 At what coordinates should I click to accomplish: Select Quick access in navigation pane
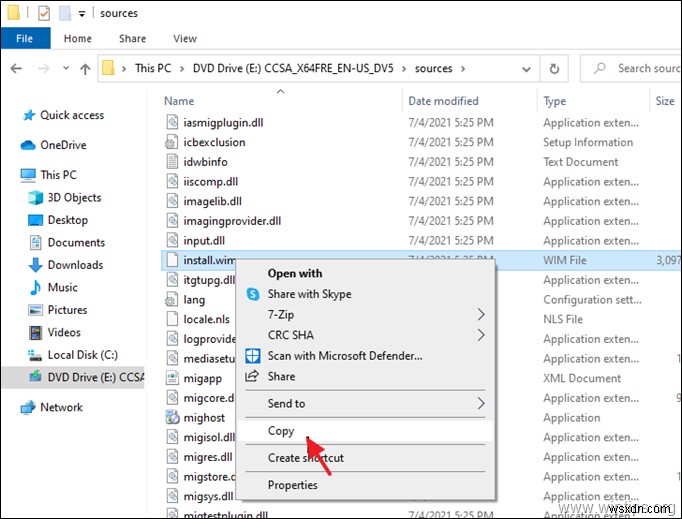72,115
